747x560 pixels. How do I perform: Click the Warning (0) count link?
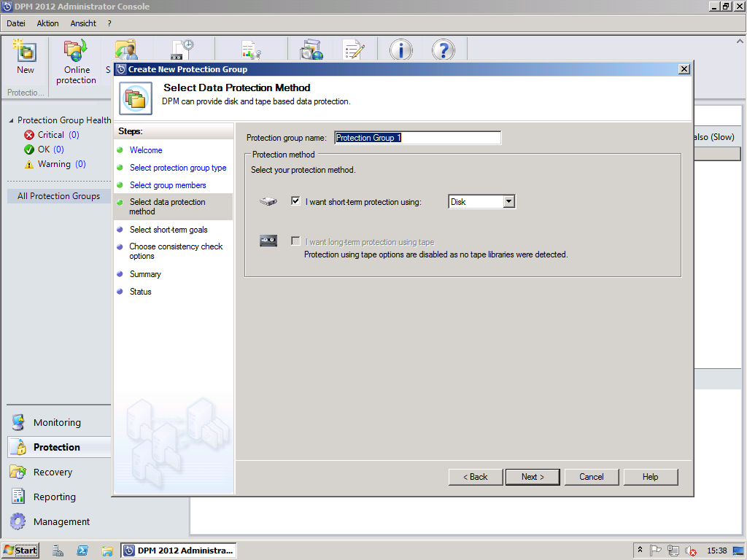click(80, 164)
